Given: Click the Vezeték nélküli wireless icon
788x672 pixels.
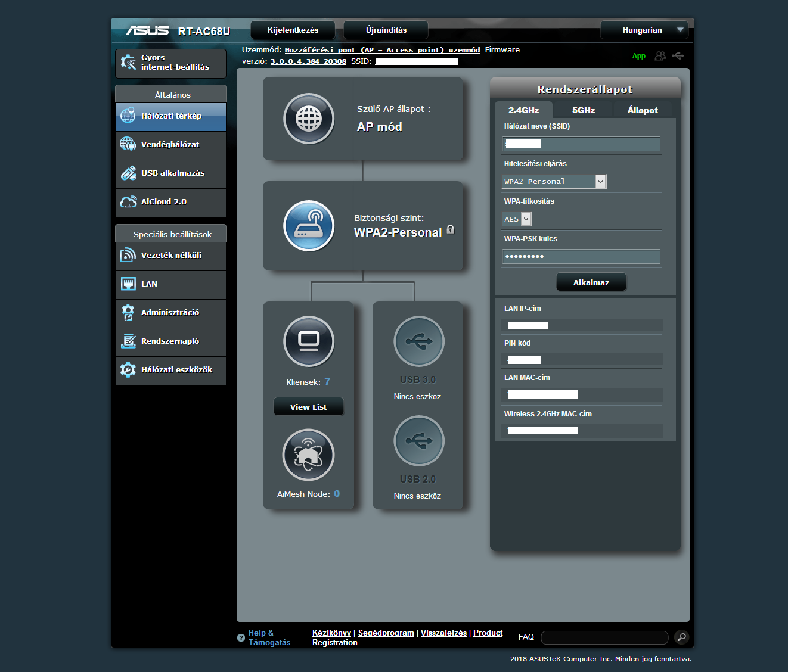Looking at the screenshot, I should click(x=128, y=255).
